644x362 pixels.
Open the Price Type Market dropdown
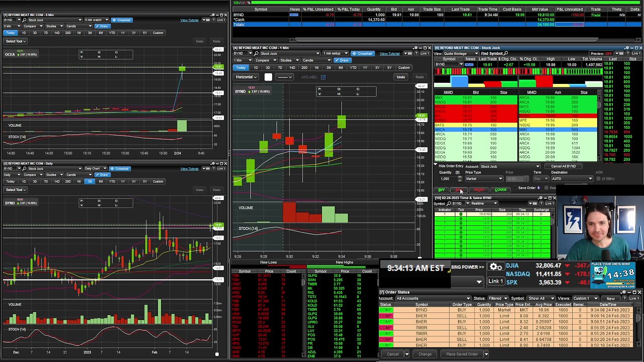click(x=484, y=178)
